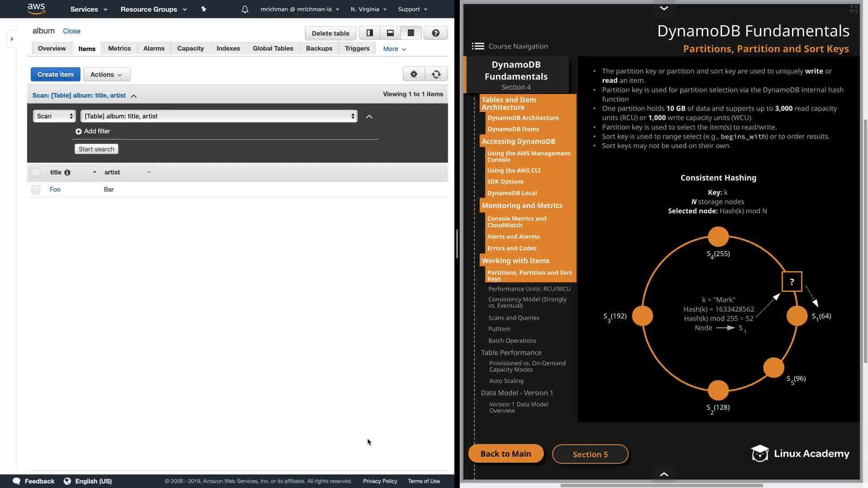
Task: Switch to bottom panel layout icon
Action: [390, 33]
